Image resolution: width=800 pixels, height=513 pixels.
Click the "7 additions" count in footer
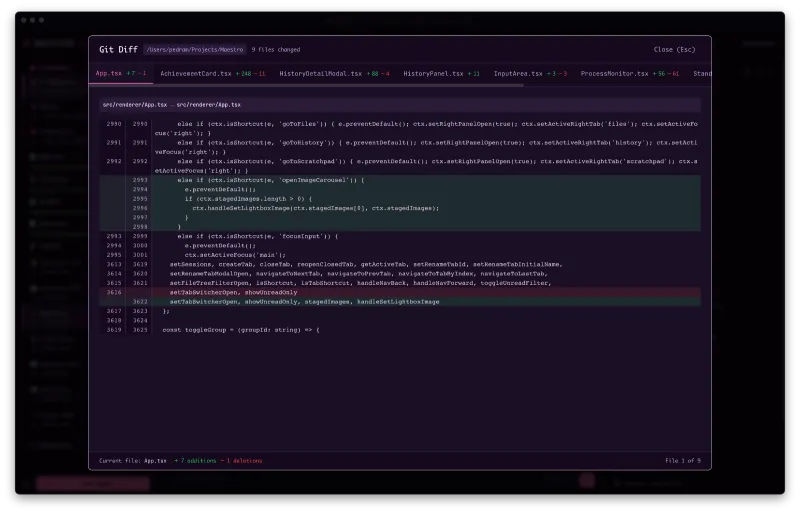pyautogui.click(x=196, y=461)
